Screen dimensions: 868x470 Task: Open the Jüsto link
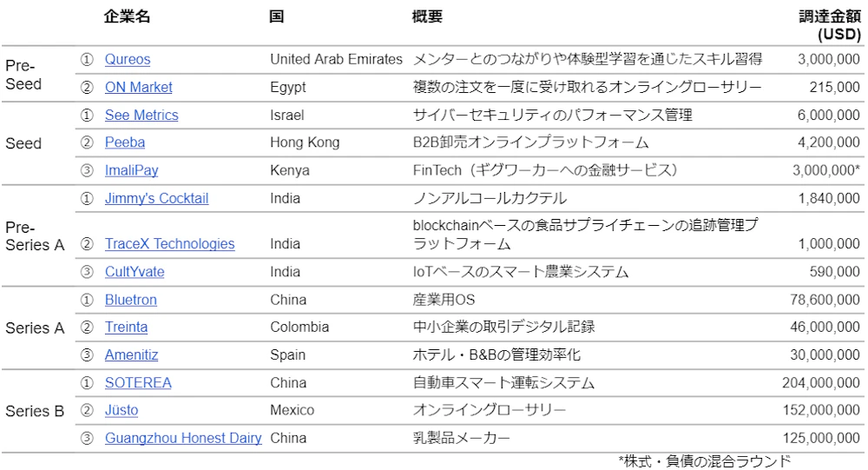coord(122,411)
